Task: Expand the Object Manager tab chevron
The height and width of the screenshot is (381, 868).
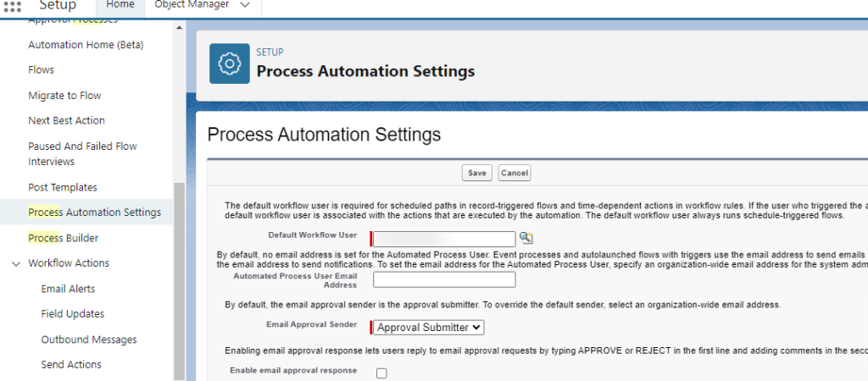Action: [245, 5]
